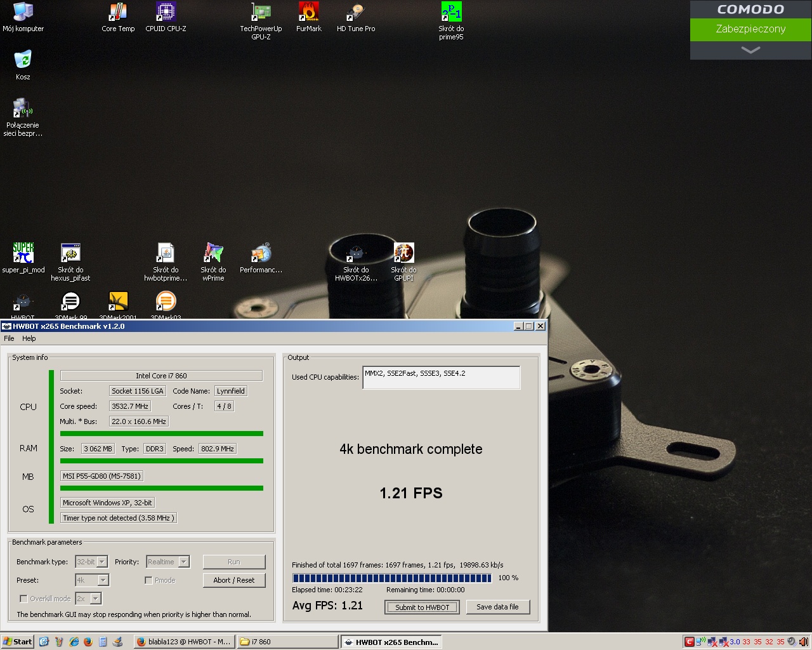Select the 3DMark03 desktop icon
This screenshot has width=812, height=650.
tap(166, 305)
